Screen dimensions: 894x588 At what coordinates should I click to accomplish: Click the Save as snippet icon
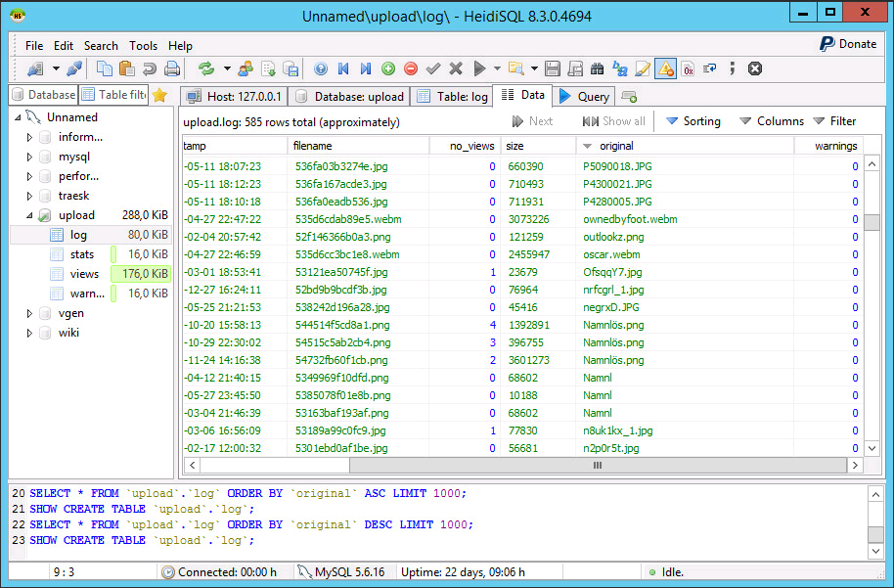pos(575,69)
